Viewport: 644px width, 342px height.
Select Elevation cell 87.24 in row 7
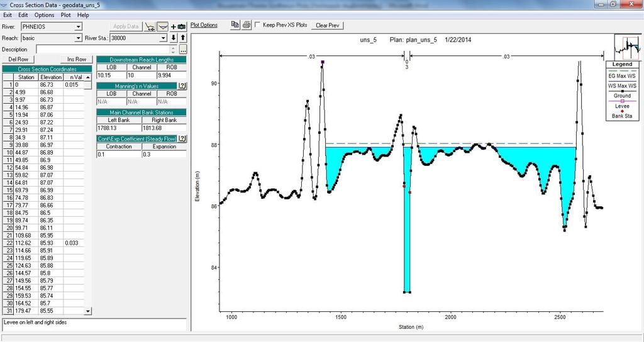51,130
